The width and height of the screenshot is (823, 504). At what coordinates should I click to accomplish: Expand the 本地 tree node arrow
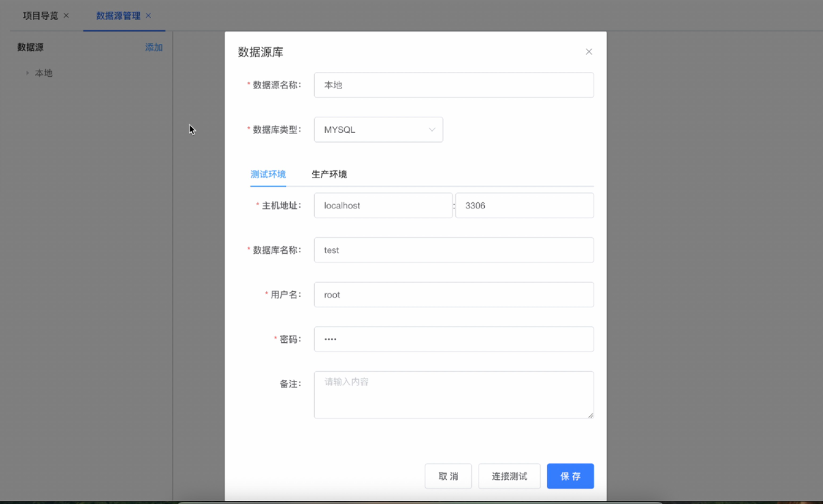[x=27, y=73]
